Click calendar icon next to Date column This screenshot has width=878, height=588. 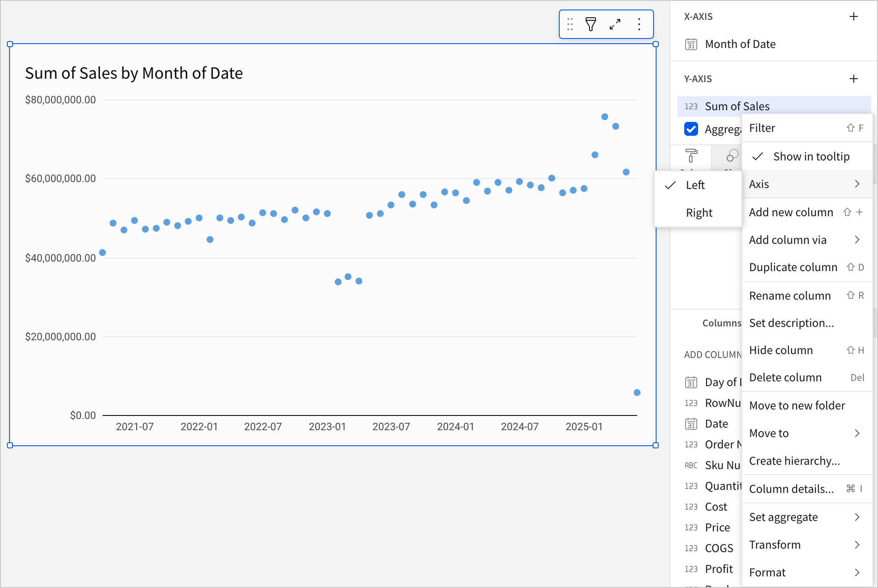(x=691, y=424)
